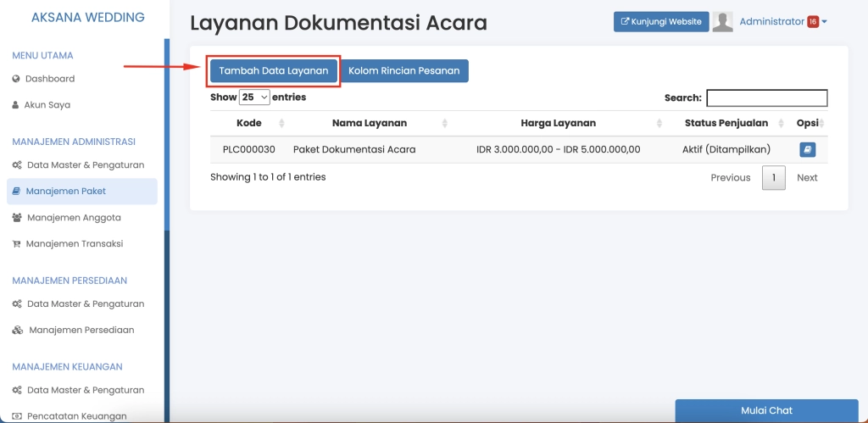The image size is (868, 423).
Task: Sort by the Opsi column arrows
Action: click(x=822, y=123)
